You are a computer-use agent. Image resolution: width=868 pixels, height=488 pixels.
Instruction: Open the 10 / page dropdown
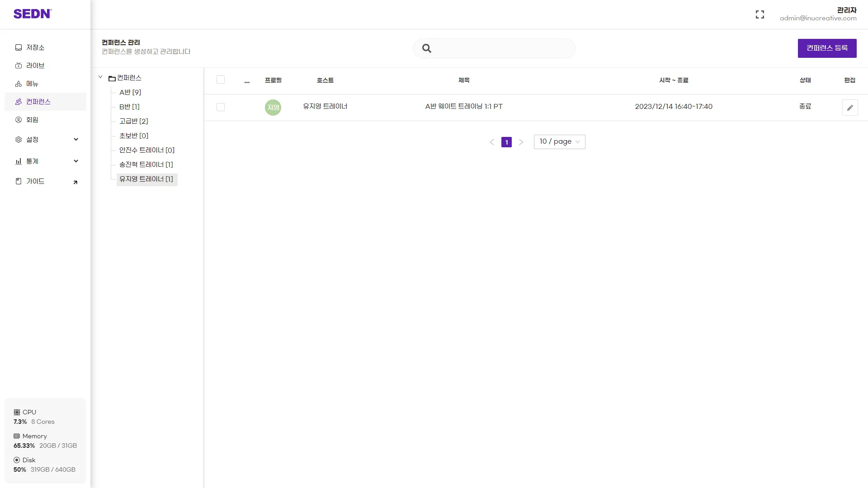coord(559,142)
